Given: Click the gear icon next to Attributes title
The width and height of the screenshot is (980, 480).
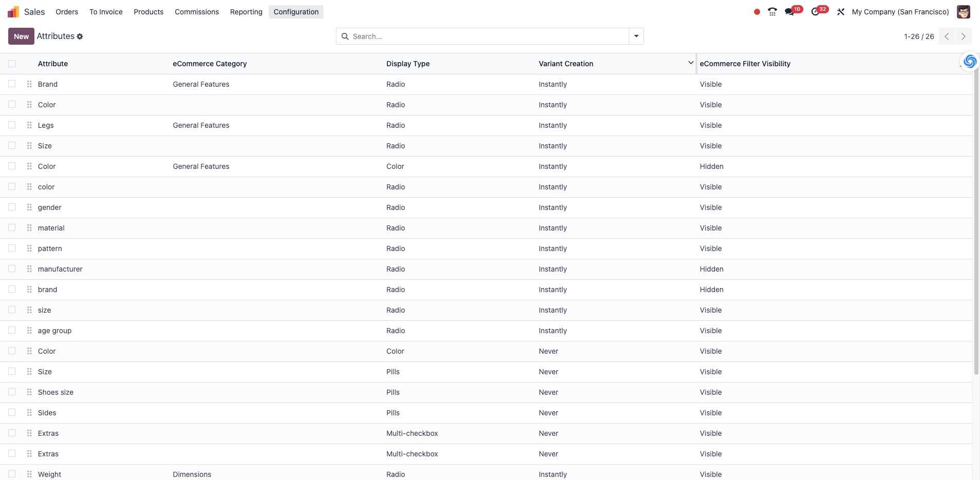Looking at the screenshot, I should 80,36.
